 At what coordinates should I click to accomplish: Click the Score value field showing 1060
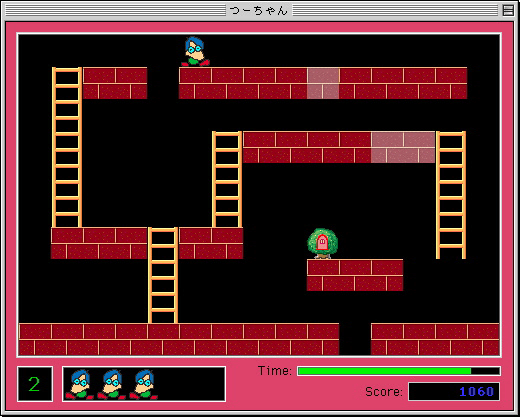point(454,391)
